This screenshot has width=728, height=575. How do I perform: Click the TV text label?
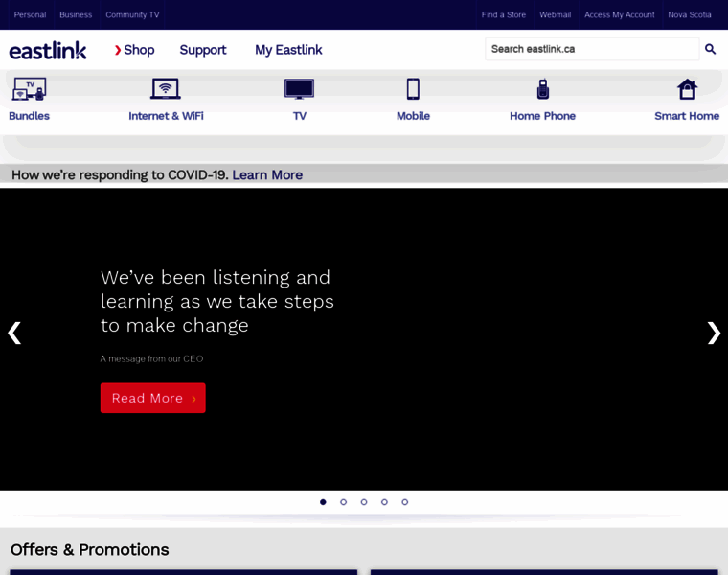tap(300, 116)
